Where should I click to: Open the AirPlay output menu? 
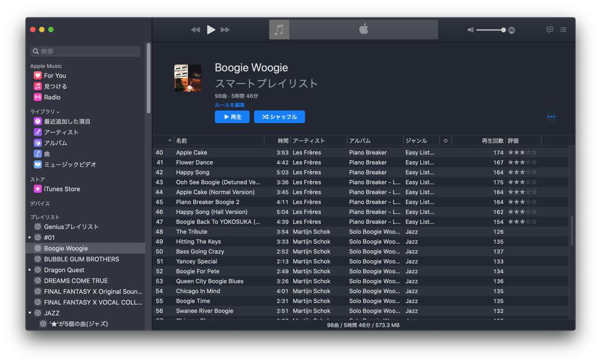click(512, 30)
